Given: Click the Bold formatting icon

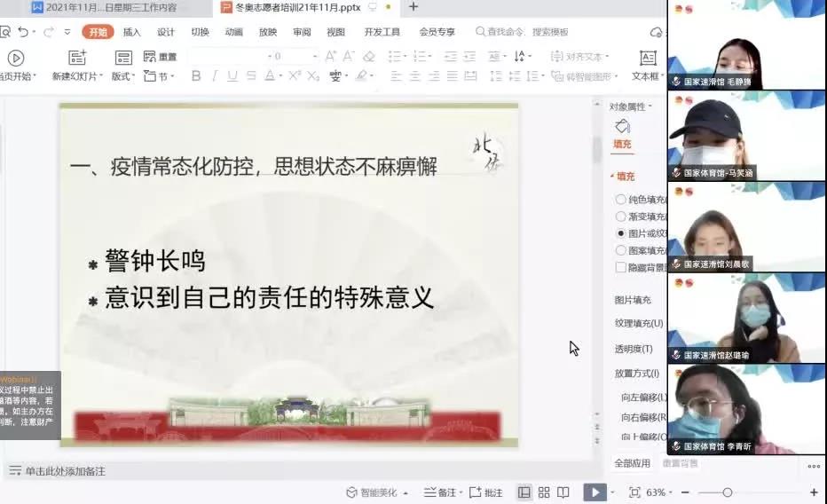Looking at the screenshot, I should (x=196, y=76).
